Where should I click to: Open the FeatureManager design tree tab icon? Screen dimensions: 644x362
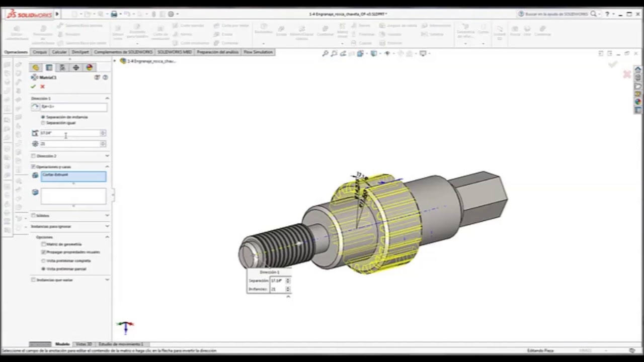(x=36, y=67)
